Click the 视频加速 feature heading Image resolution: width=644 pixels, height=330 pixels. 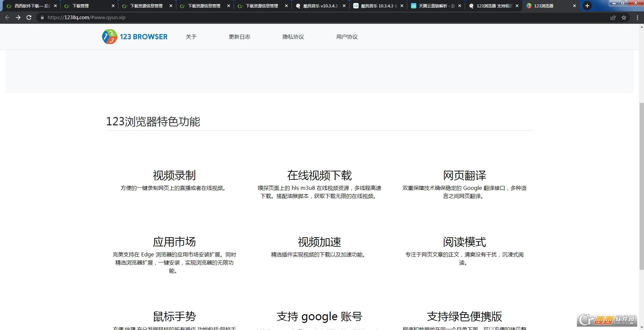[319, 242]
